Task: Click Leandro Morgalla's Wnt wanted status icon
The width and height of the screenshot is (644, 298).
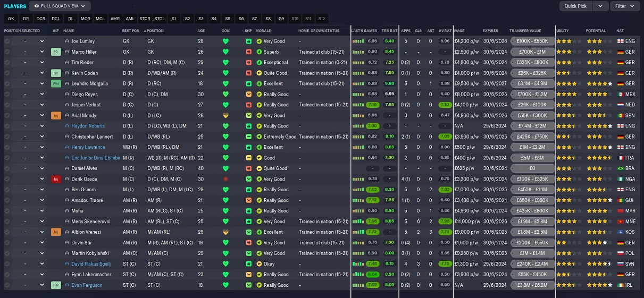Action: tap(56, 83)
